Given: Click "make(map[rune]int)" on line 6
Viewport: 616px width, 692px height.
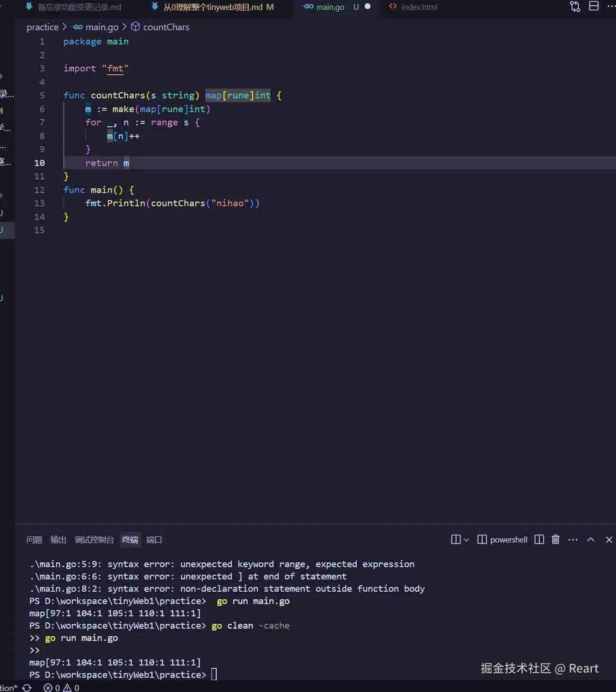Looking at the screenshot, I should (161, 109).
